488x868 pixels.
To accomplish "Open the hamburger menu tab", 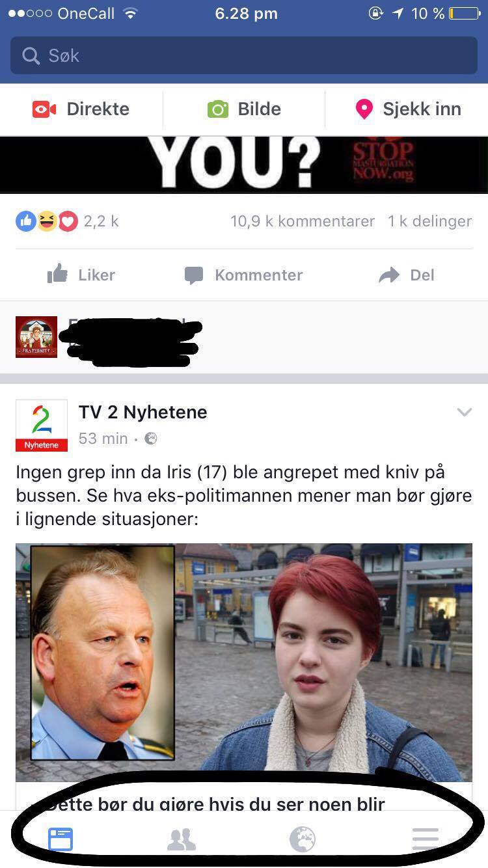I will tap(426, 839).
